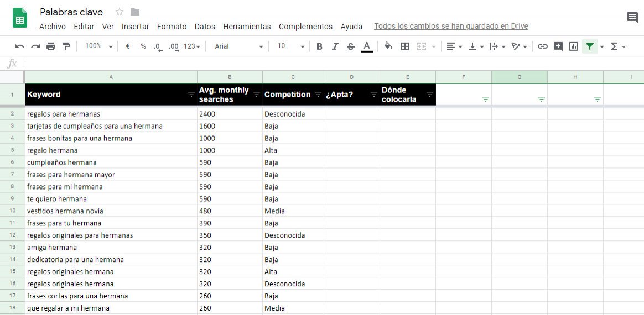
Task: Open the filter views dropdown arrow
Action: [602, 47]
